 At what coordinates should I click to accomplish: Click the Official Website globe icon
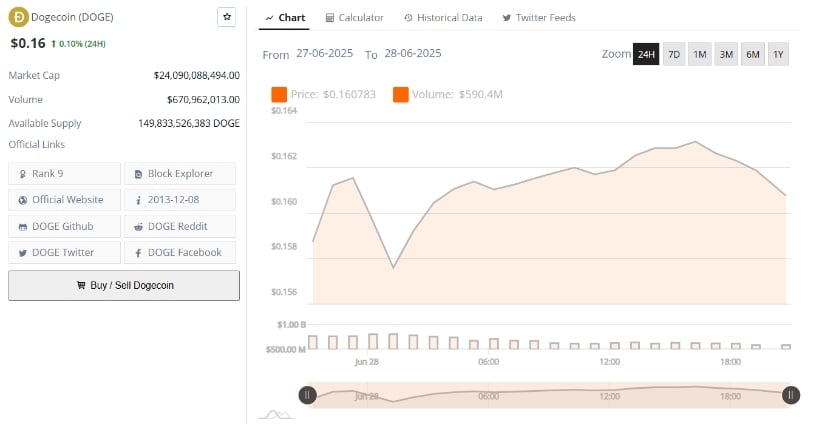pyautogui.click(x=23, y=200)
